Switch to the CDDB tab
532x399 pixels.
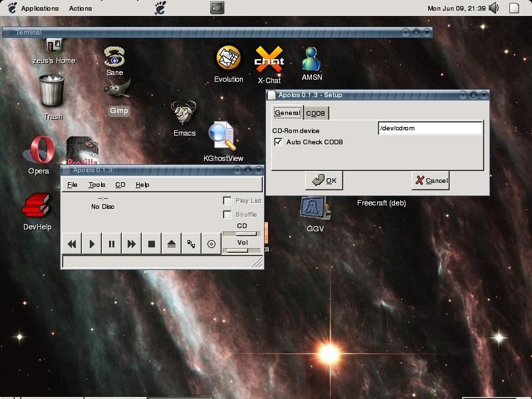(x=316, y=114)
